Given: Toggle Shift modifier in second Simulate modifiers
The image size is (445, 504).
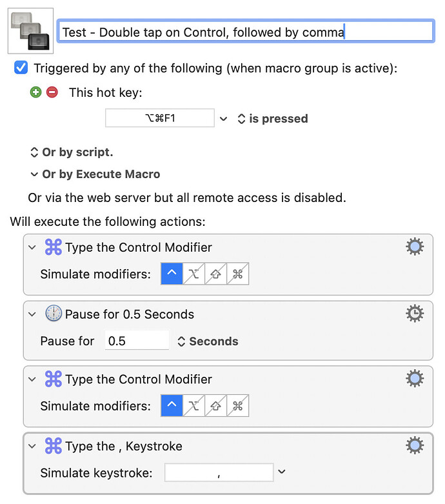Looking at the screenshot, I should click(215, 406).
